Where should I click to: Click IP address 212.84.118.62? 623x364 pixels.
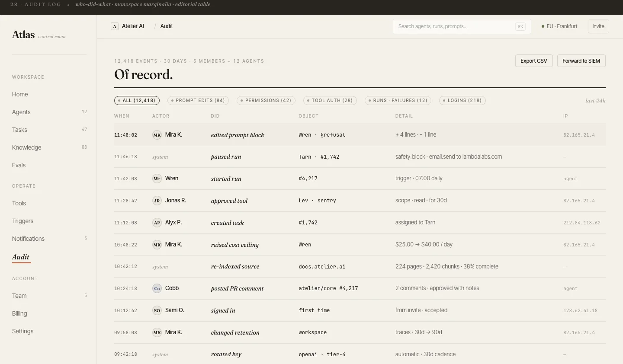tap(582, 223)
